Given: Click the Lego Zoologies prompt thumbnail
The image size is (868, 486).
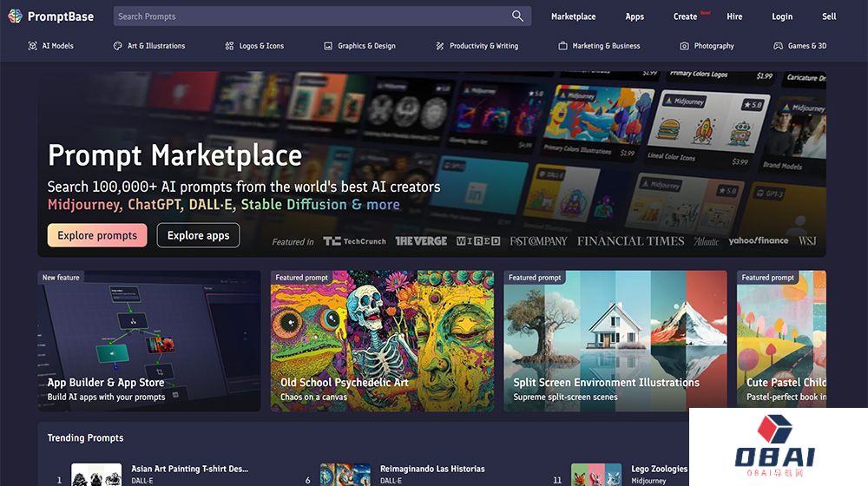Looking at the screenshot, I should [x=596, y=475].
